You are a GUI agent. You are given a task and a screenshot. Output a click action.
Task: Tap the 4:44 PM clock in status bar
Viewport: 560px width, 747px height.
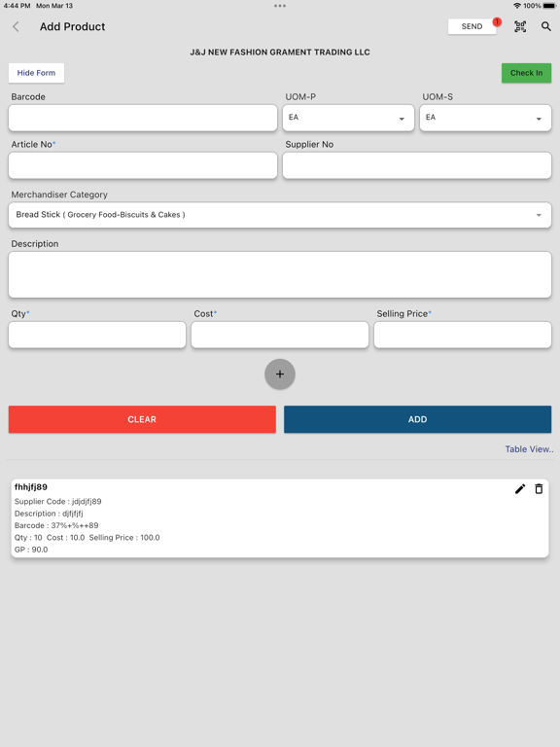[17, 6]
